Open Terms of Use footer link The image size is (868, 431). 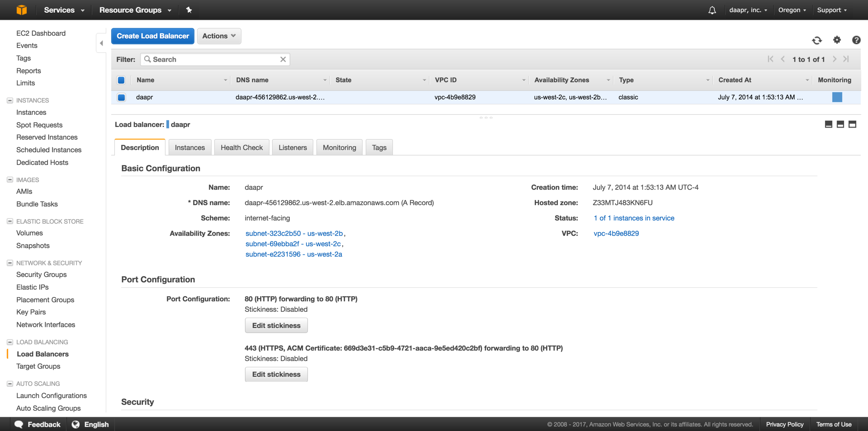(834, 424)
